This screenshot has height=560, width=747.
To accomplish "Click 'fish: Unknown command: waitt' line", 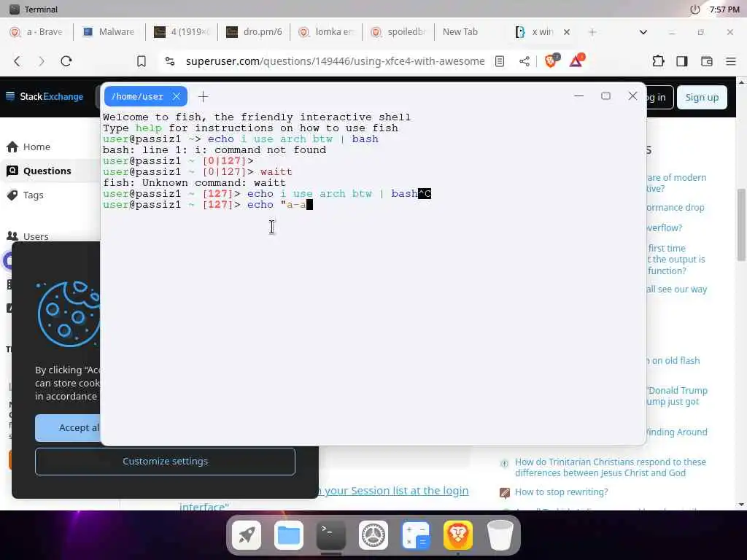I will [194, 183].
